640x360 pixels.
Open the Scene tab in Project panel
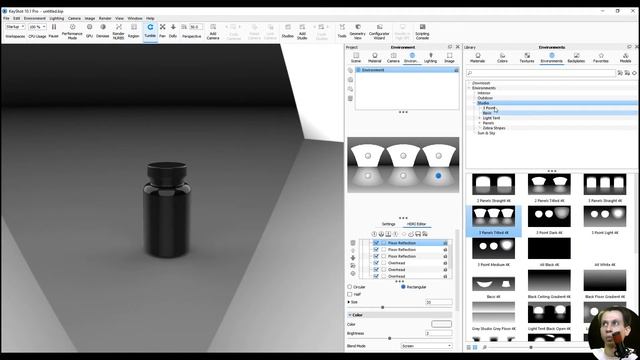(x=356, y=58)
